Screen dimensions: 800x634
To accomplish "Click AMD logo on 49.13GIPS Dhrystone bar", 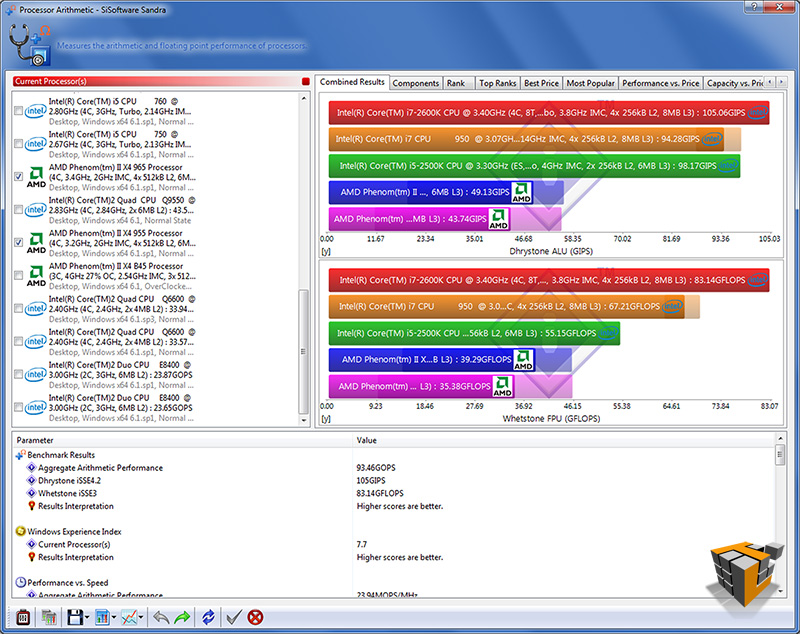I will point(521,192).
